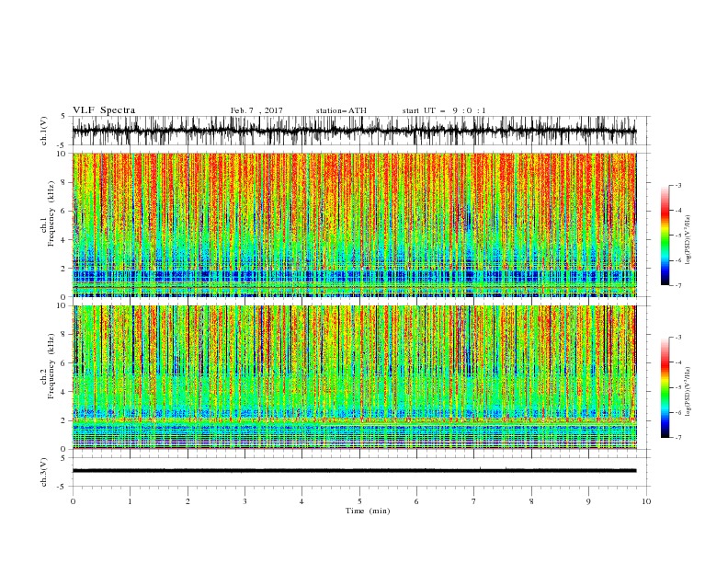This screenshot has height=563, width=728.
Task: Click the ch.1 waveform trace plot
Action: tap(354, 131)
